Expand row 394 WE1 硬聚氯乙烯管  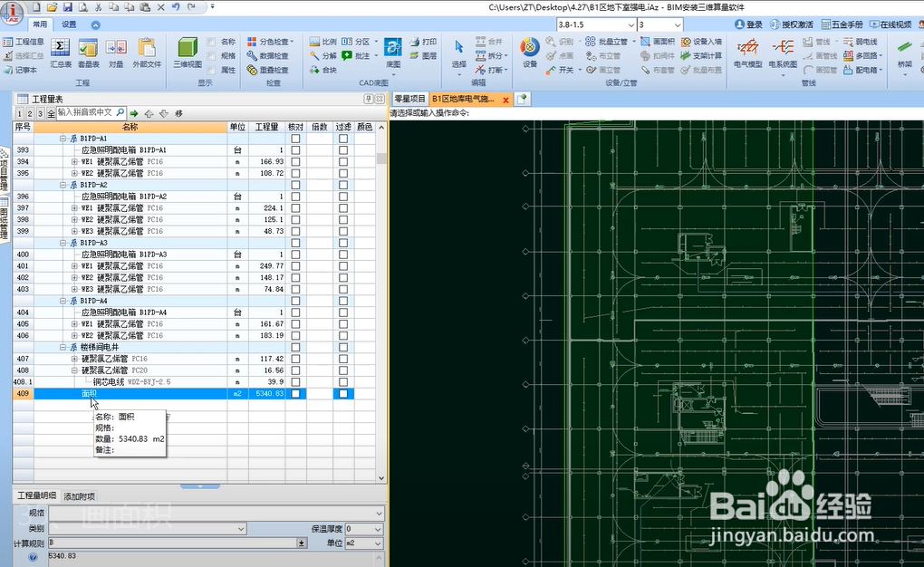coord(74,161)
